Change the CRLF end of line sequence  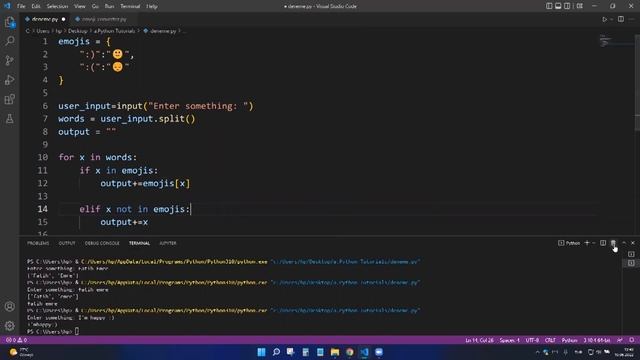click(550, 340)
